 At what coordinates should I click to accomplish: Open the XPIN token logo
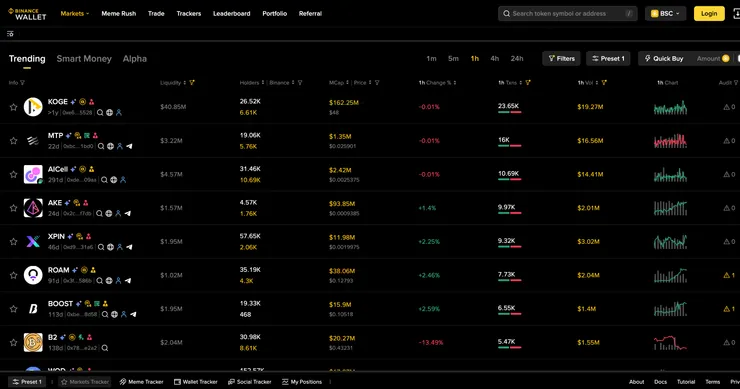pyautogui.click(x=33, y=242)
